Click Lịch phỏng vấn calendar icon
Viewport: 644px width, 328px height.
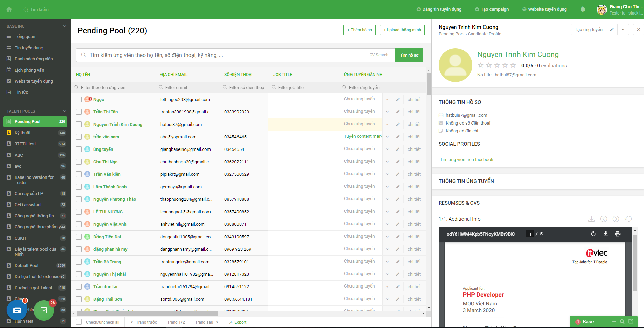pos(9,70)
